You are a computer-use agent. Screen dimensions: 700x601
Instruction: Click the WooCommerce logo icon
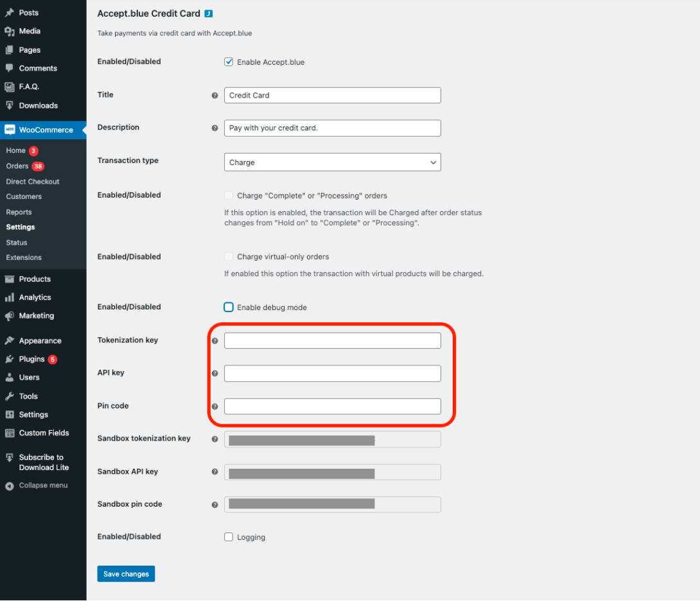10,130
